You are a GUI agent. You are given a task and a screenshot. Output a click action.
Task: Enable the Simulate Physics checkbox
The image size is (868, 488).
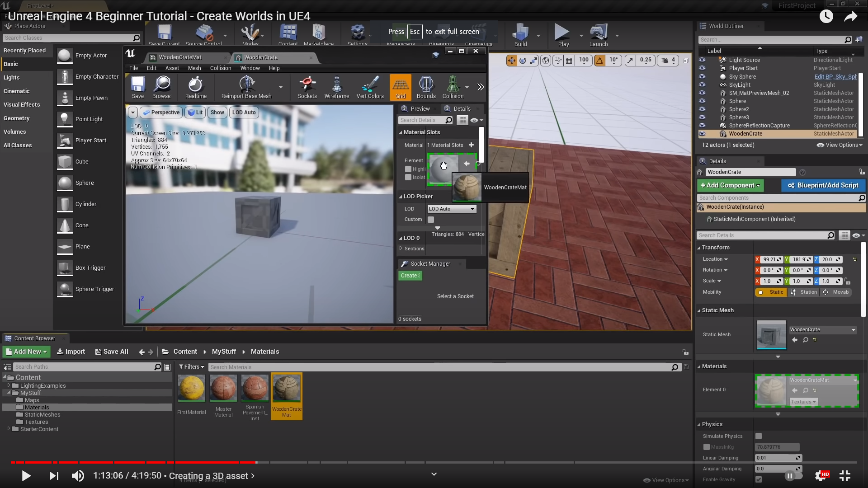click(x=759, y=436)
